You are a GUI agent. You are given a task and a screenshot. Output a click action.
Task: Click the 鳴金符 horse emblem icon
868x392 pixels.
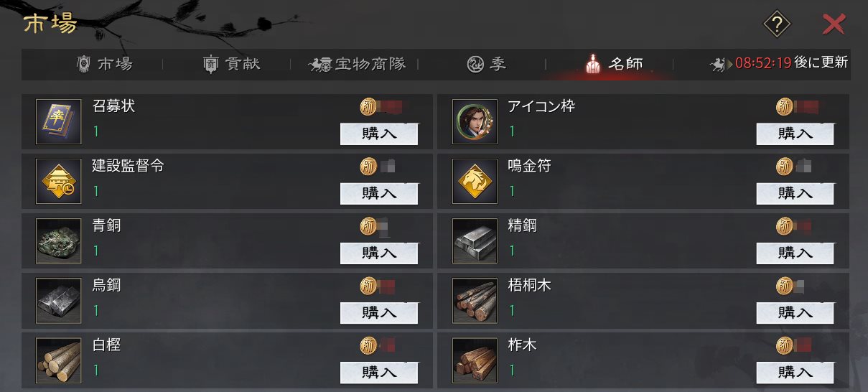tap(475, 181)
